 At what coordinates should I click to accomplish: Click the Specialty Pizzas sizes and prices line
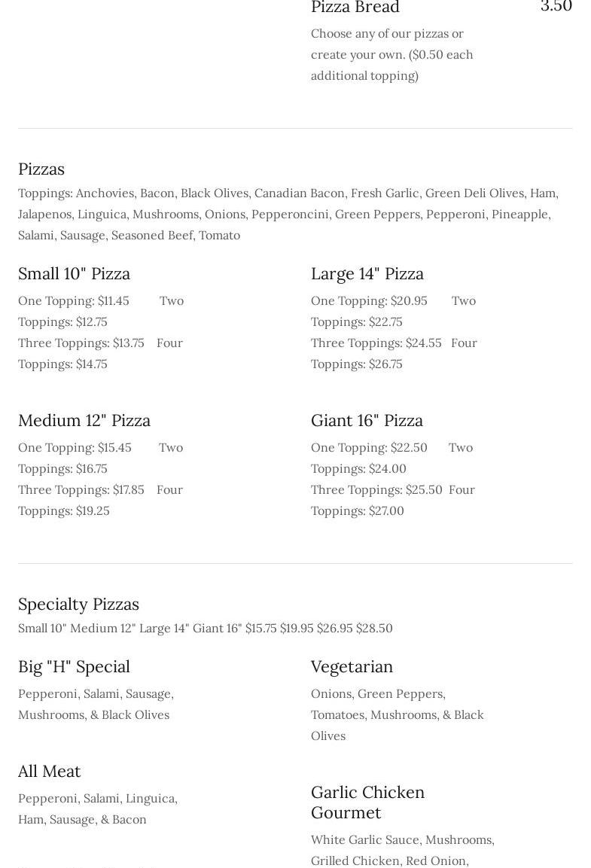coord(205,628)
